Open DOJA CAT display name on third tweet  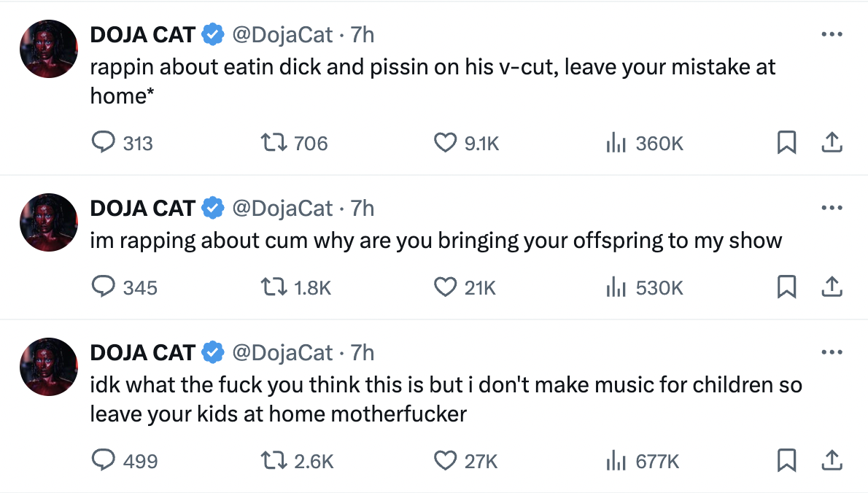pos(143,353)
